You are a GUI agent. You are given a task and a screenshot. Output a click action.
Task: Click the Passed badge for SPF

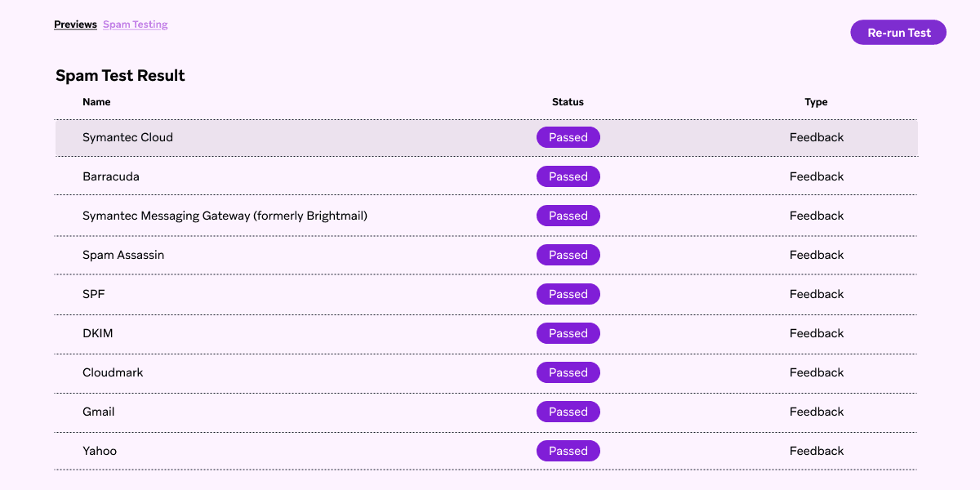(x=568, y=294)
